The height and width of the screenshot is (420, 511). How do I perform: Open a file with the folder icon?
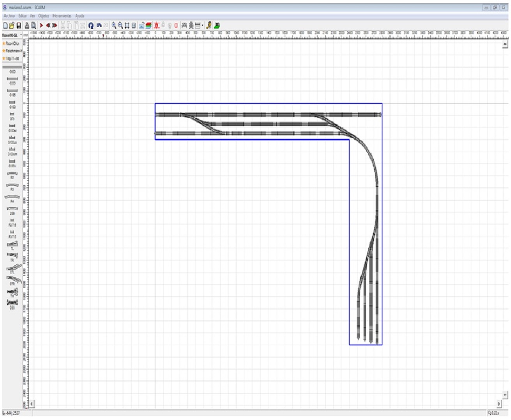(12, 25)
